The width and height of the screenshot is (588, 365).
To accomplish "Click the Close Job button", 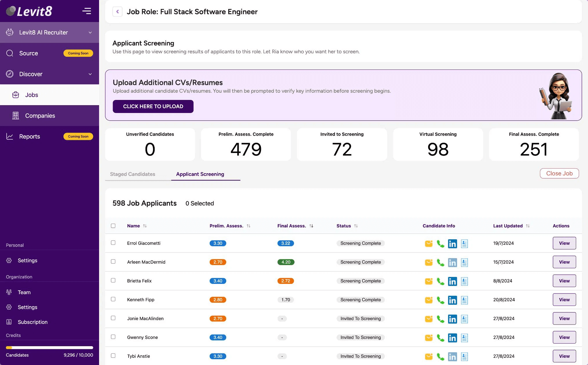I will tap(559, 174).
